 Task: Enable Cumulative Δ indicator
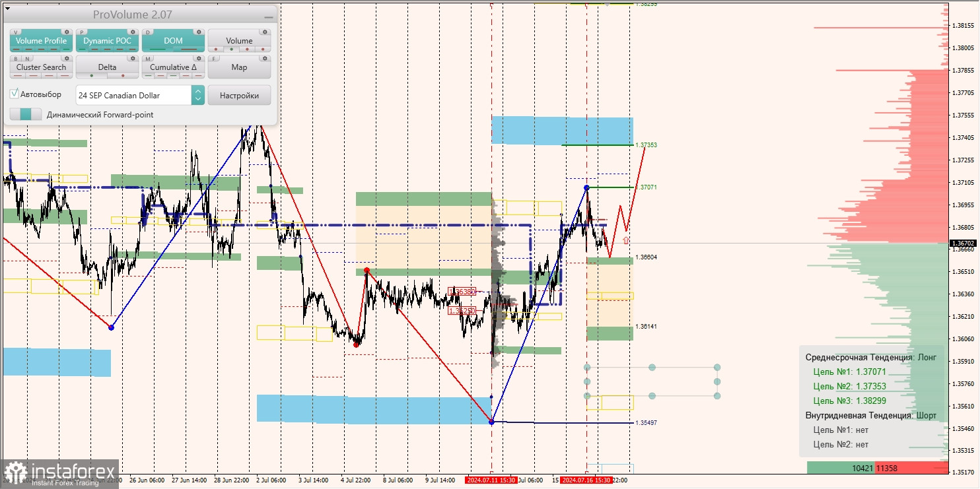point(173,67)
